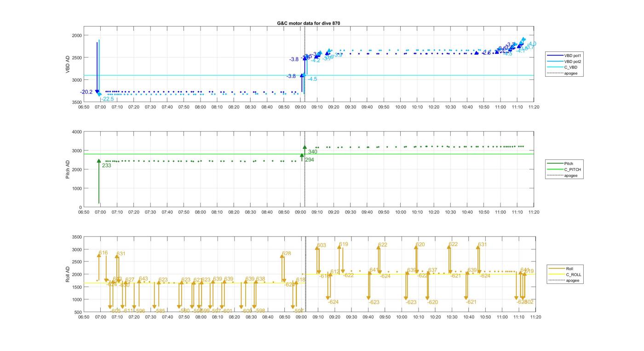Click the 'Roll AD' y-axis label
The height and width of the screenshot is (351, 644).
point(68,274)
